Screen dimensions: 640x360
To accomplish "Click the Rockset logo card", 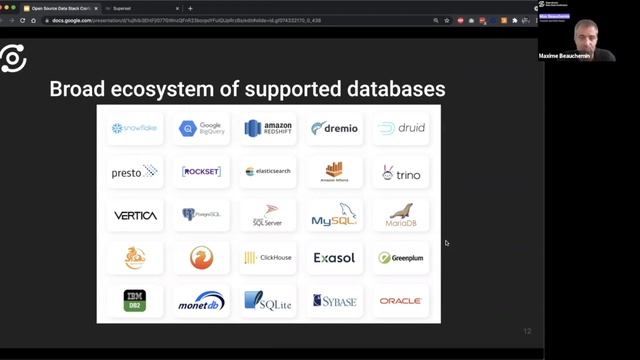I will coord(201,172).
